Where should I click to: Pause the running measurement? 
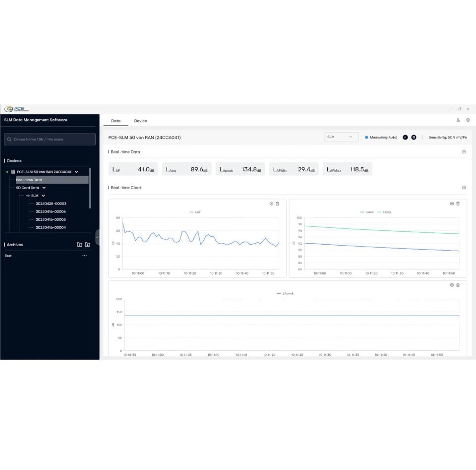tap(405, 137)
